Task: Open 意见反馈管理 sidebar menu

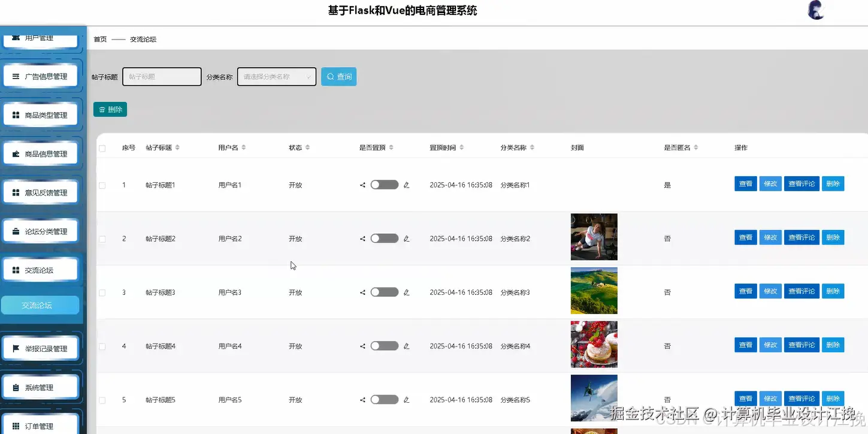Action: click(x=41, y=192)
